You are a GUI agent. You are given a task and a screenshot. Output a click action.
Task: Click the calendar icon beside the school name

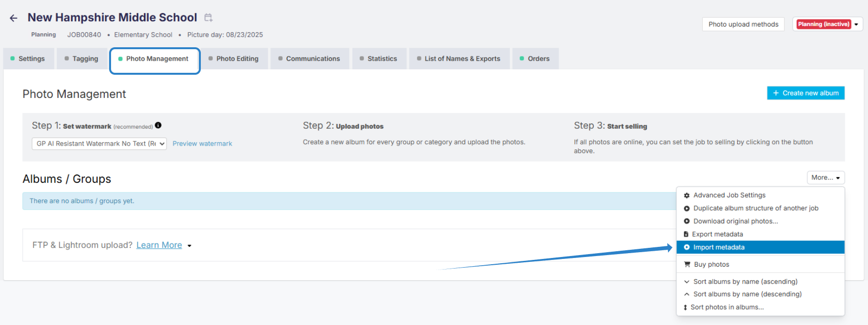click(x=208, y=17)
